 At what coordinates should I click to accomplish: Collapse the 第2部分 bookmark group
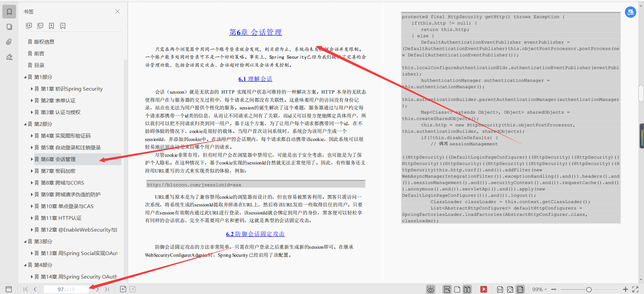point(25,124)
